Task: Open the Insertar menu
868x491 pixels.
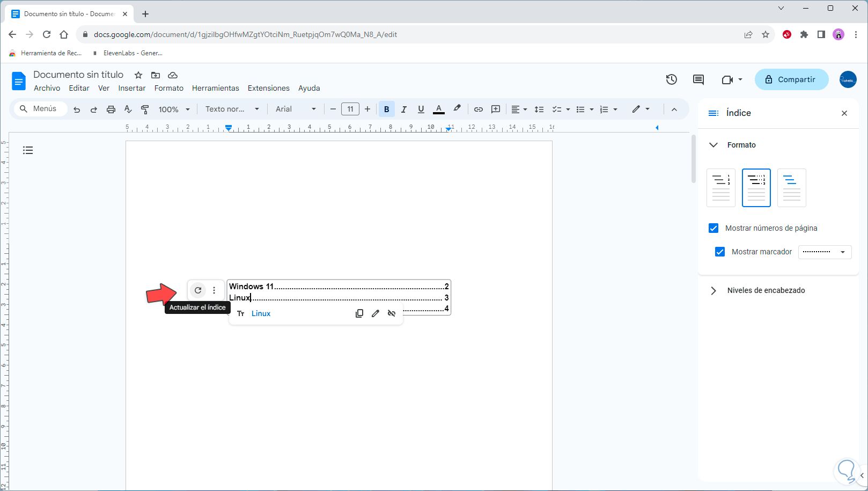Action: coord(132,88)
